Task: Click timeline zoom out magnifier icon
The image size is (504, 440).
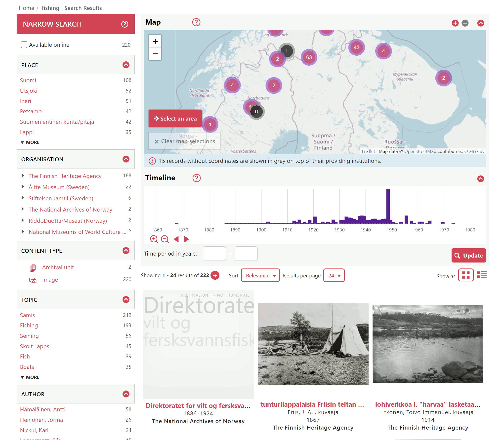Action: [x=165, y=239]
